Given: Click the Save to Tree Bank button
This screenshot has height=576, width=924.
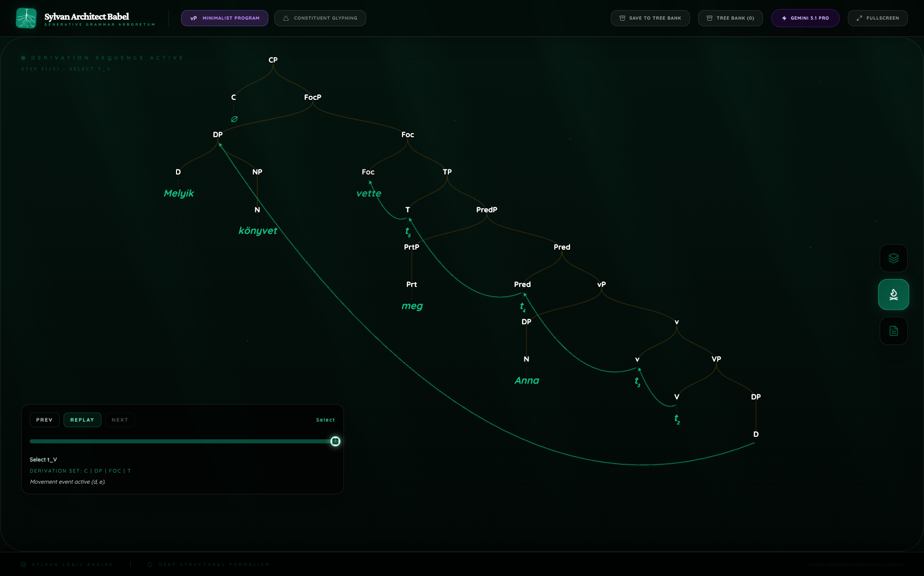Looking at the screenshot, I should point(650,18).
